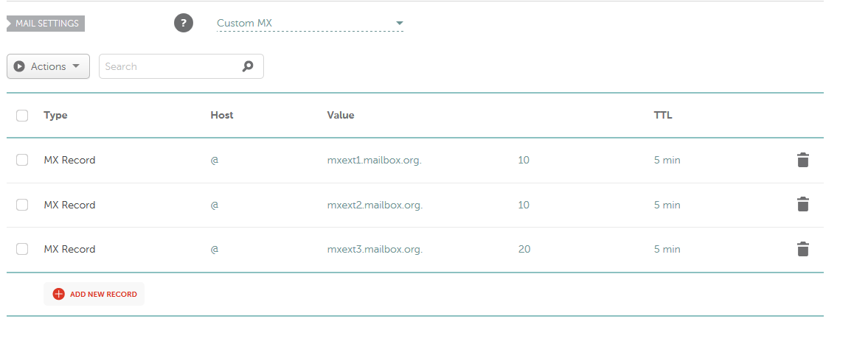Click the priority 20 value
The image size is (868, 355).
click(524, 249)
